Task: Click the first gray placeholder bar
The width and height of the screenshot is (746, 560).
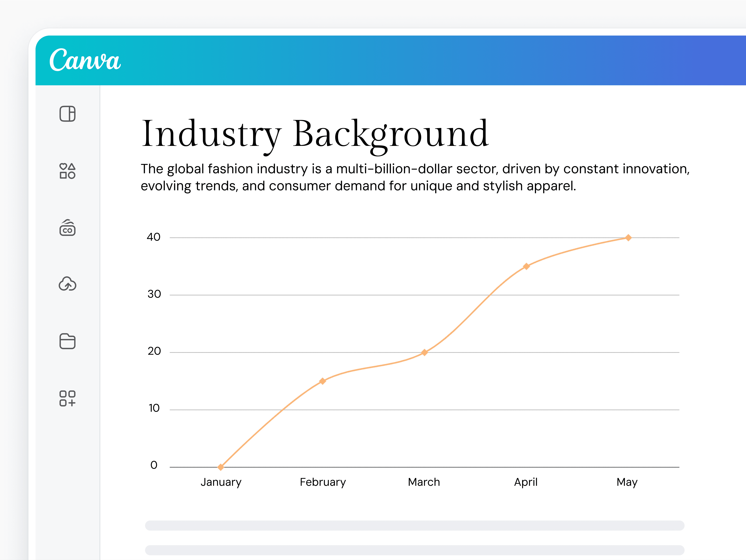Action: point(414,525)
